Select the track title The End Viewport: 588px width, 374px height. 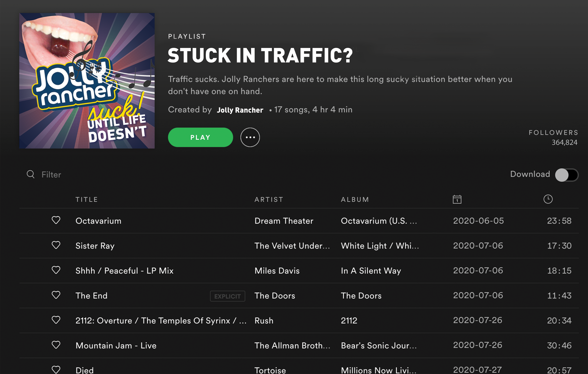(x=91, y=296)
